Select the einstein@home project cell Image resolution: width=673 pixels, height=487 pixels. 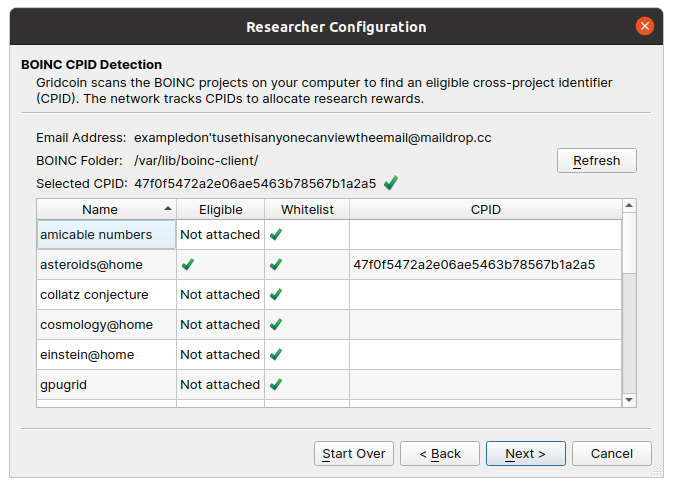[106, 354]
